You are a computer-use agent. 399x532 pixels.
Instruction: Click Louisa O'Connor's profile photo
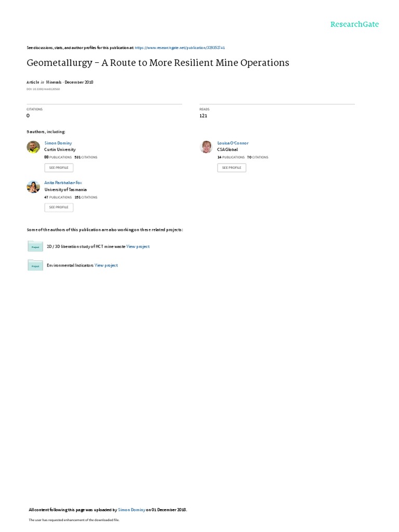tap(206, 147)
